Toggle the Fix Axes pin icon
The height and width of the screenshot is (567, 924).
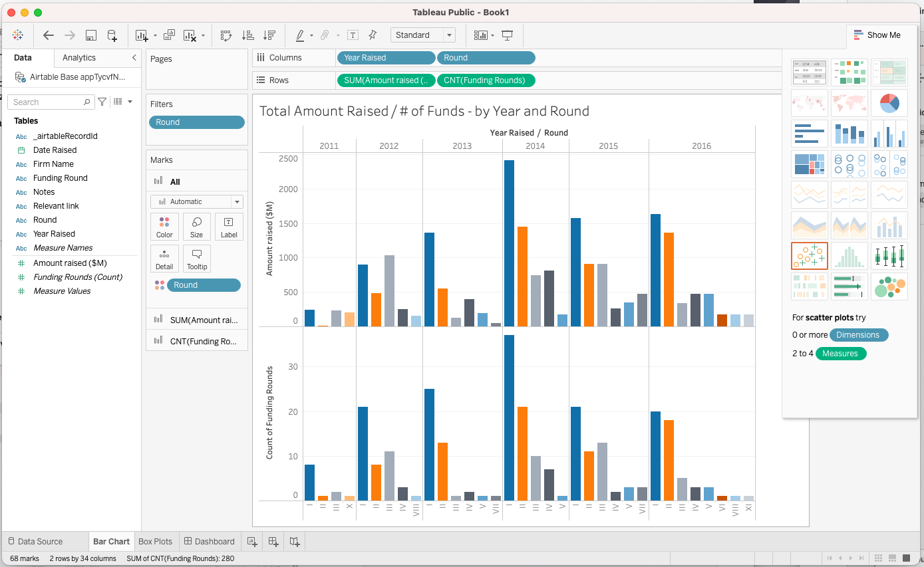(373, 35)
